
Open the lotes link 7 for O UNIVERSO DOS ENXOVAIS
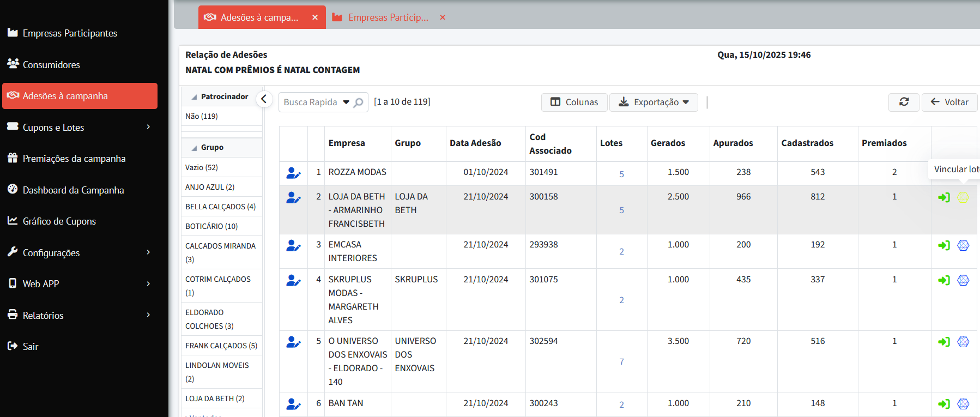[x=621, y=362]
